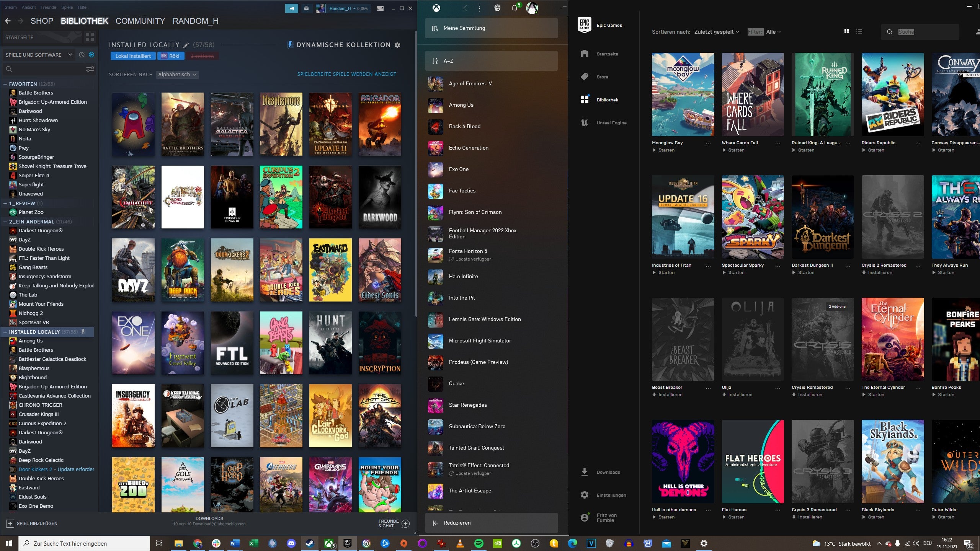Collapse FAVORITEN category in Steam sidebar
The width and height of the screenshot is (980, 551).
pos(5,84)
